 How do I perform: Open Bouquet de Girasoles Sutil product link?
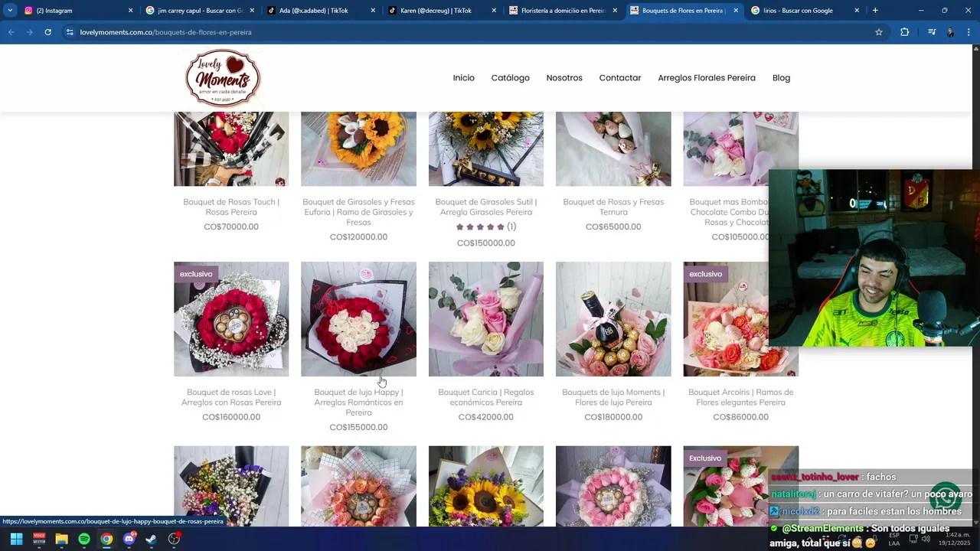pos(486,207)
